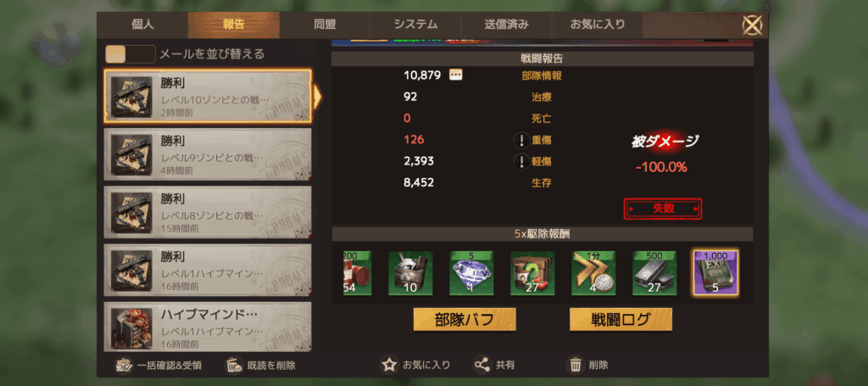Select the purple EXP book reward
The width and height of the screenshot is (868, 386).
715,273
